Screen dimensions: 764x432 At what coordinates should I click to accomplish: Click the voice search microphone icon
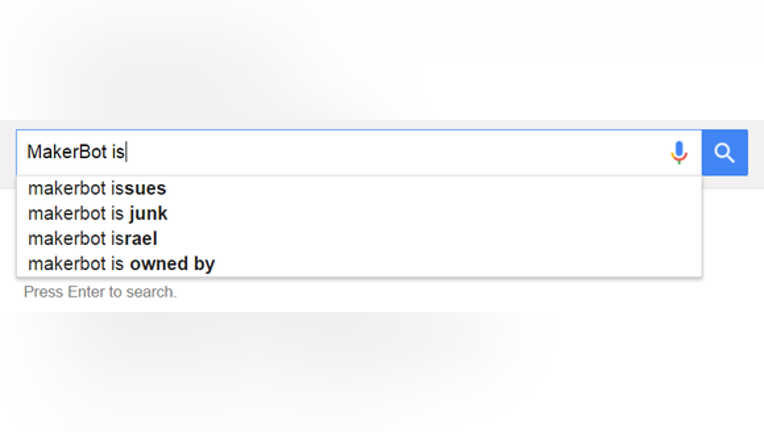point(679,152)
